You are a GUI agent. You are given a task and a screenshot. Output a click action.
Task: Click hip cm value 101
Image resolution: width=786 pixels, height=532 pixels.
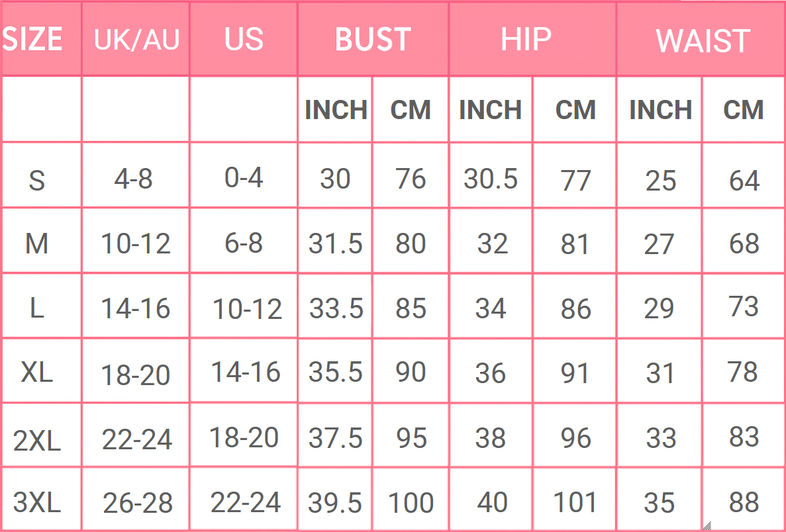coord(575,503)
